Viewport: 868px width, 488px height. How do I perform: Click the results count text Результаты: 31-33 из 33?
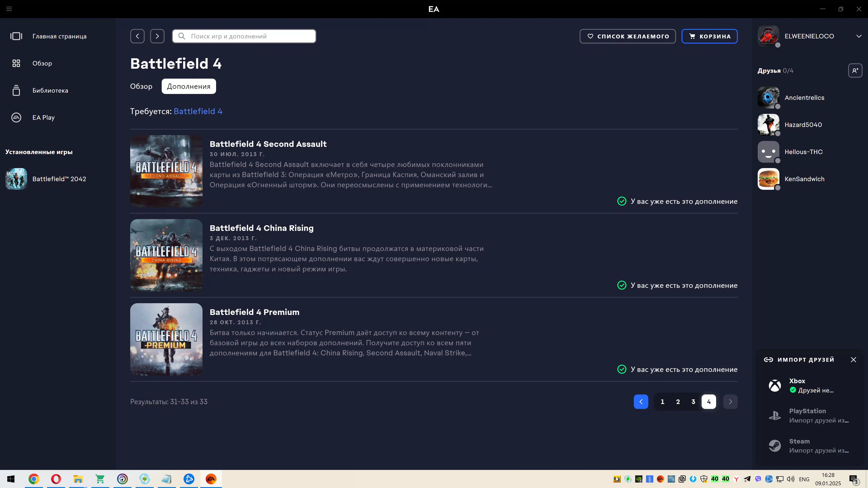tap(169, 402)
